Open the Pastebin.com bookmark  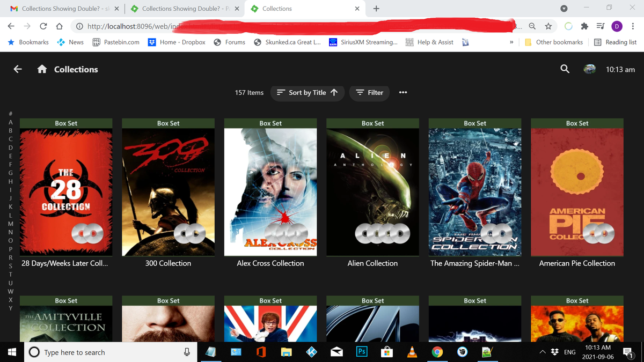coord(116,42)
